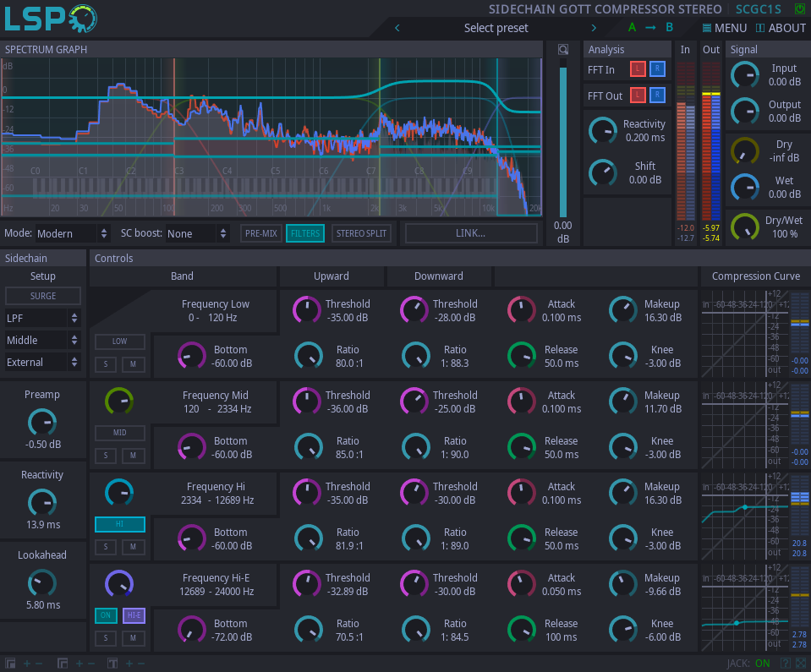The width and height of the screenshot is (811, 672).
Task: Click the font size T icon in bottom bar
Action: tap(112, 664)
